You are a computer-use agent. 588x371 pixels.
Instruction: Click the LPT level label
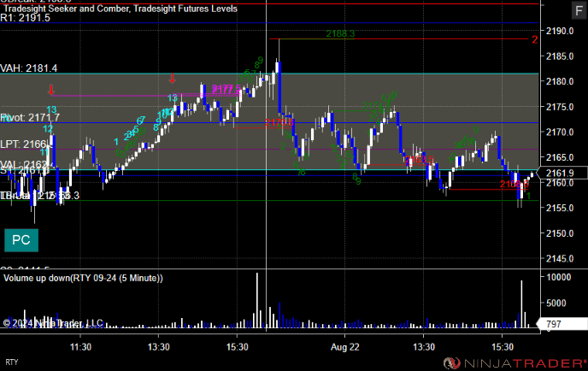pyautogui.click(x=25, y=144)
